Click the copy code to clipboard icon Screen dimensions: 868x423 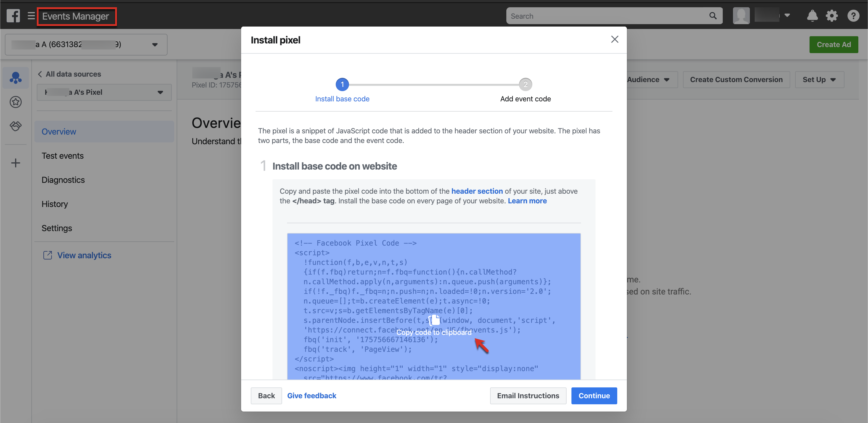[x=434, y=320]
